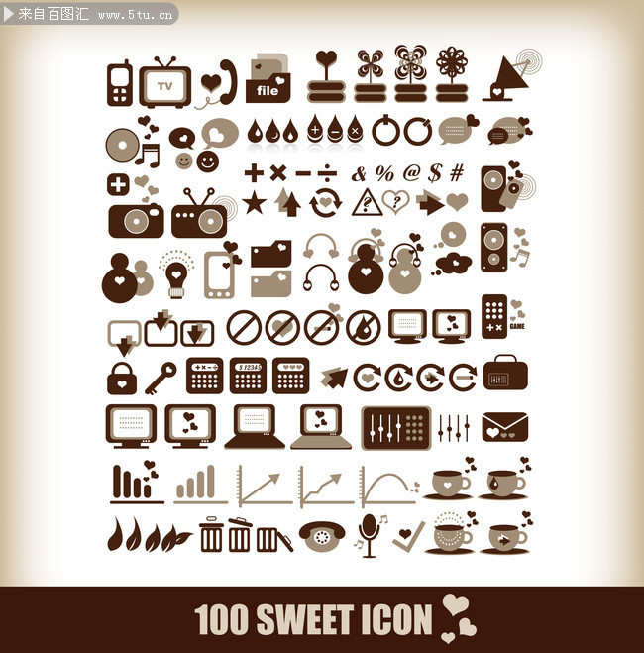The width and height of the screenshot is (644, 653).
Task: Click the dark smiley face icon
Action: pyautogui.click(x=208, y=162)
